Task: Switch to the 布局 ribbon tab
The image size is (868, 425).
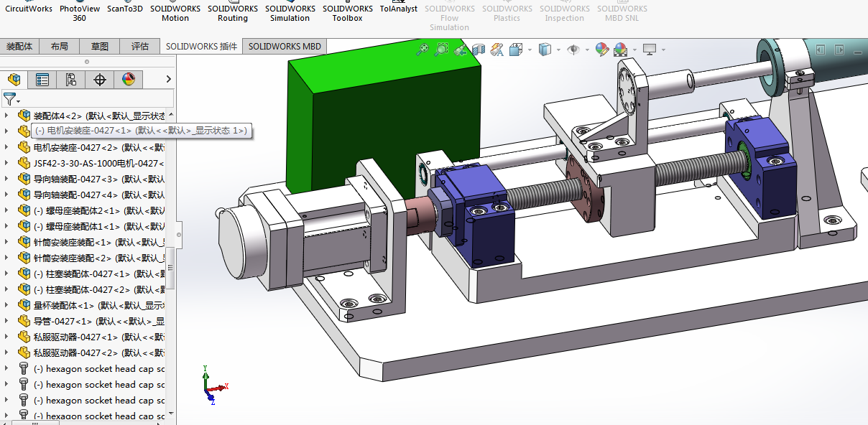Action: [60, 46]
